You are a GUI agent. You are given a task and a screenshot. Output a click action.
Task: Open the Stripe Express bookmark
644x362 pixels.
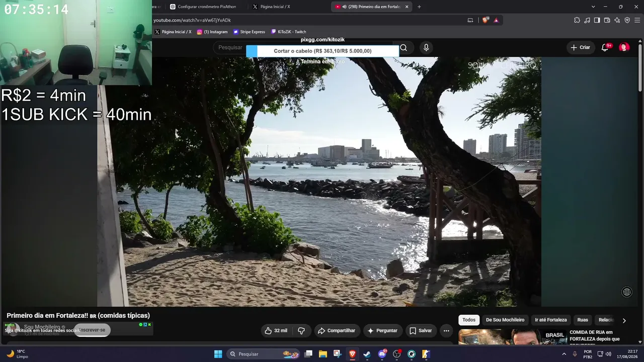pos(249,32)
